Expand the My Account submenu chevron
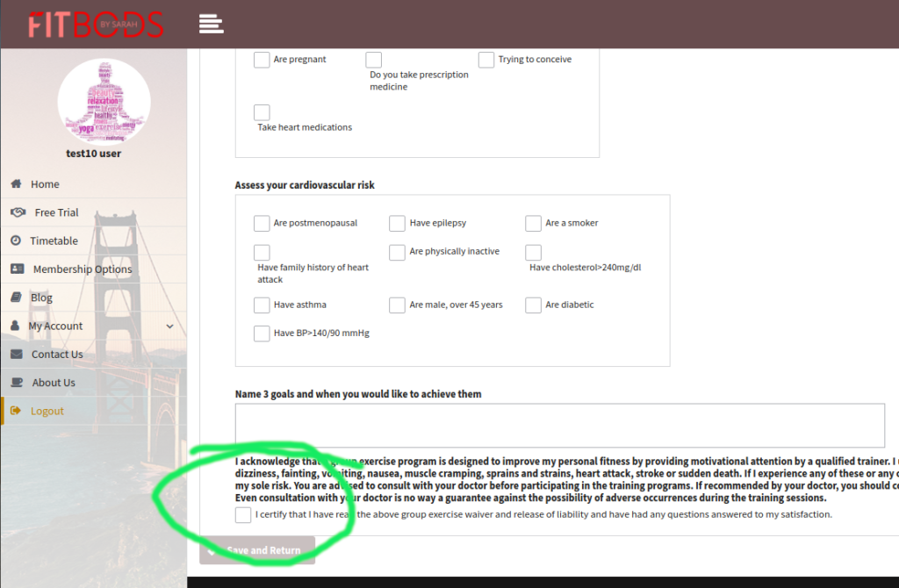 click(x=169, y=326)
